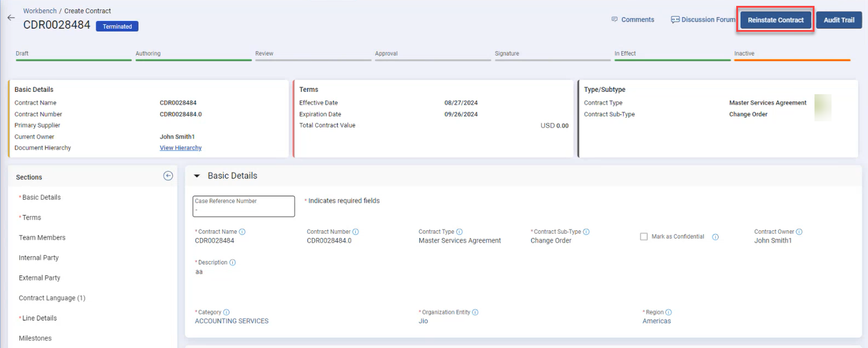868x348 pixels.
Task: Click info icon next to Description
Action: point(232,263)
